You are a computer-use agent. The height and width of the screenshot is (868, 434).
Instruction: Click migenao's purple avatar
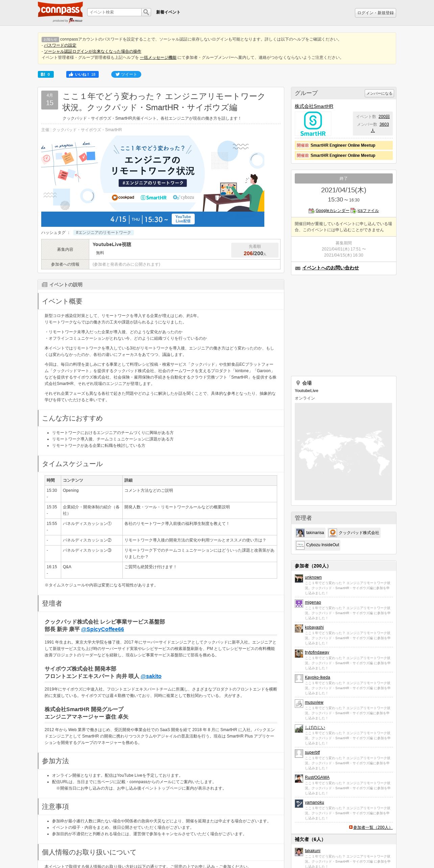point(299,603)
